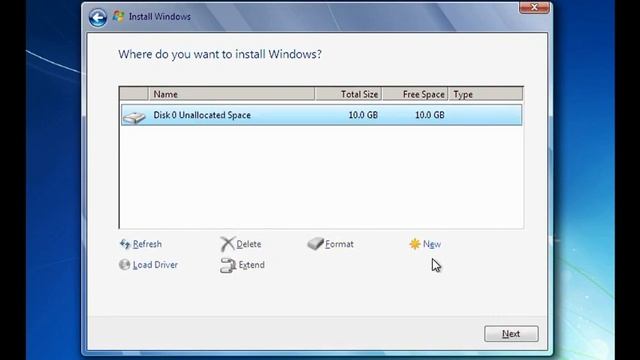The height and width of the screenshot is (360, 640).
Task: Click the Refresh link
Action: click(147, 244)
